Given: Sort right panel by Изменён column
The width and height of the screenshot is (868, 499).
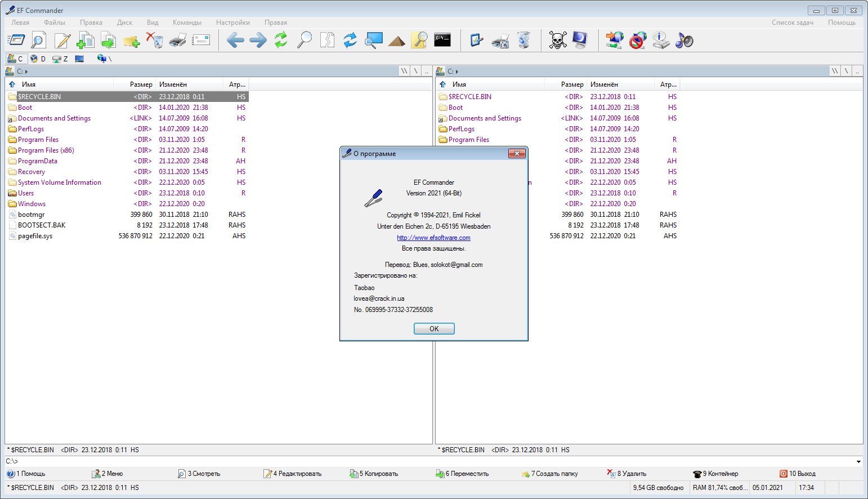Looking at the screenshot, I should tap(620, 84).
